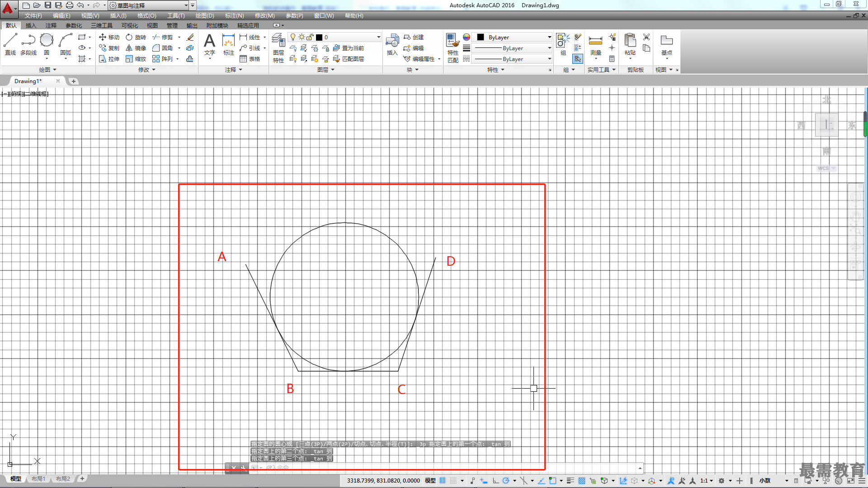Click the 创建 block button
Screen dimensions: 868x488
click(414, 37)
